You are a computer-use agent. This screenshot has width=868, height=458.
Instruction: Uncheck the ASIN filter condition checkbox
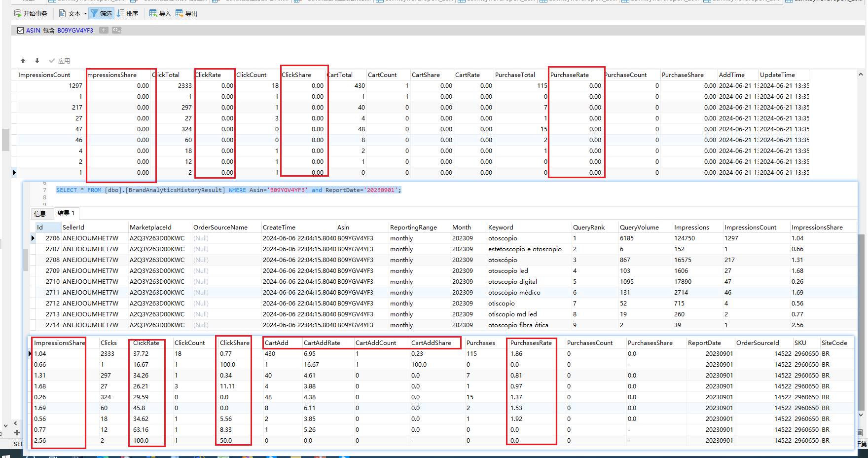click(x=20, y=30)
